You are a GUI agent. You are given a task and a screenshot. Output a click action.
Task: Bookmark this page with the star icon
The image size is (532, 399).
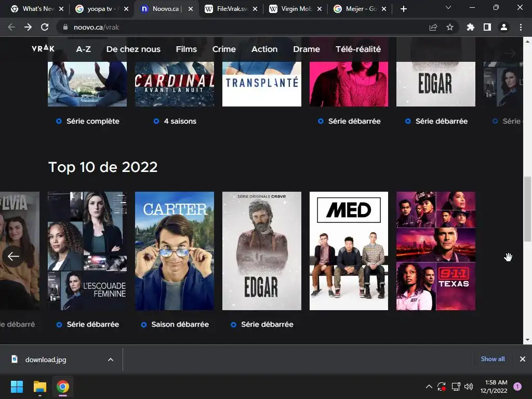click(x=450, y=27)
